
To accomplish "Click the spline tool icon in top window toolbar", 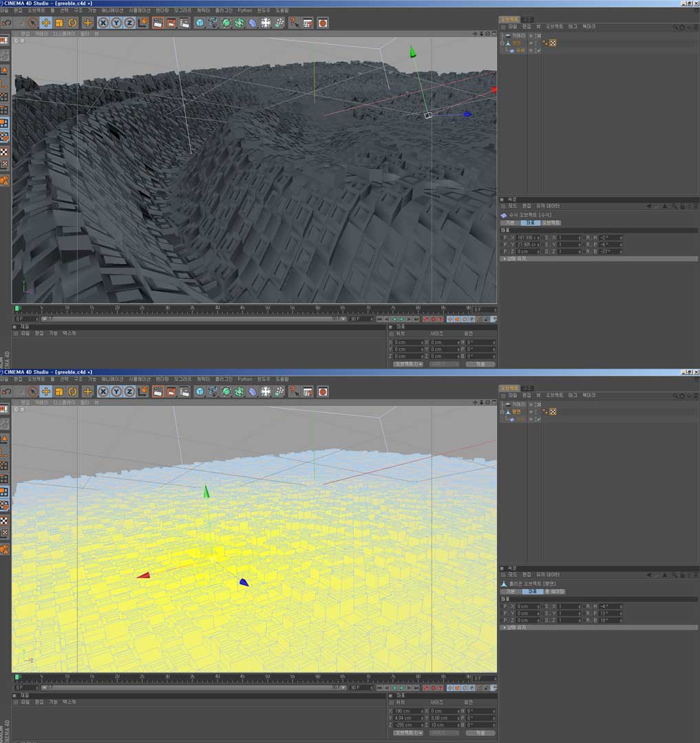I will [x=213, y=23].
